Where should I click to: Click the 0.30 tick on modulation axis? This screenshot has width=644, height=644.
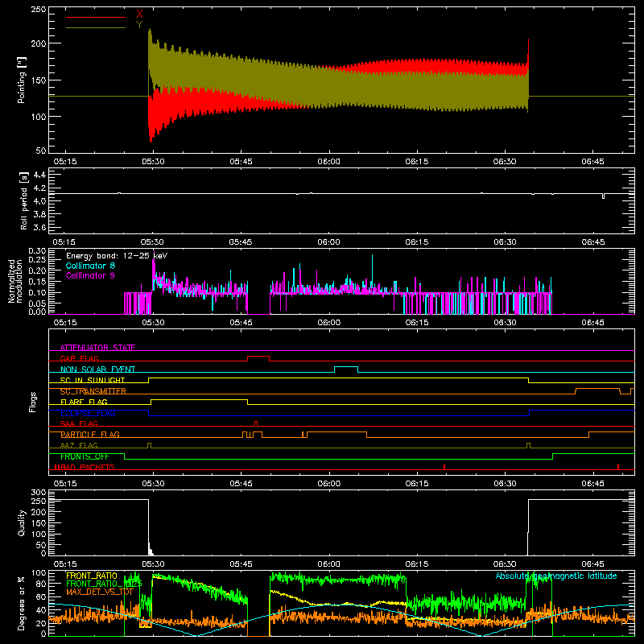point(37,250)
